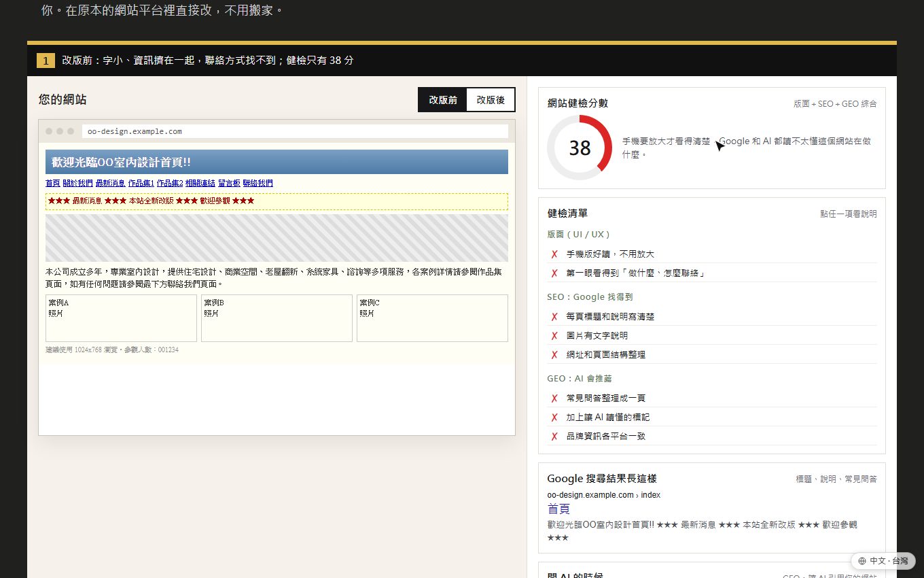Image resolution: width=924 pixels, height=578 pixels.
Task: Click the 點任一項看說明 hint text
Action: pos(849,214)
